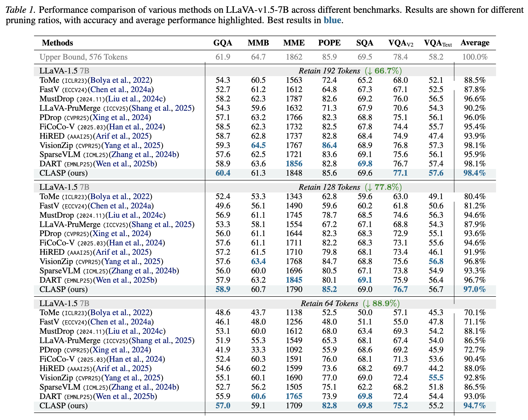Viewport: 528px width, 420px height.
Task: Click the highlighted MMB value 60.6
Action: pyautogui.click(x=258, y=396)
